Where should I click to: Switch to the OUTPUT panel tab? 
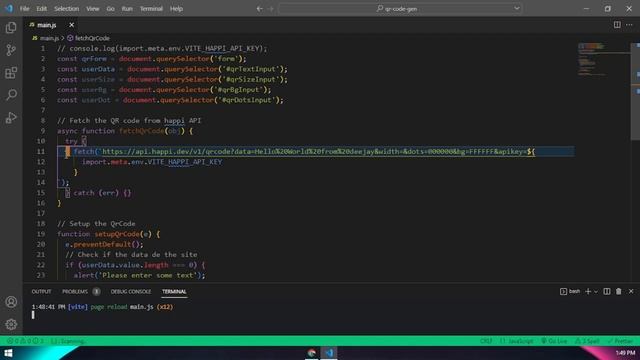pyautogui.click(x=42, y=291)
